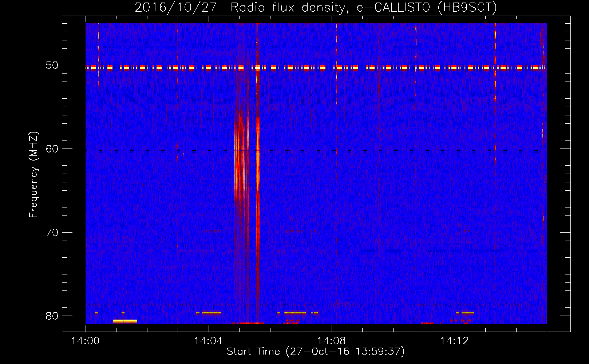The image size is (589, 364).
Task: Click the 50 frequency tick label
Action: click(52, 66)
